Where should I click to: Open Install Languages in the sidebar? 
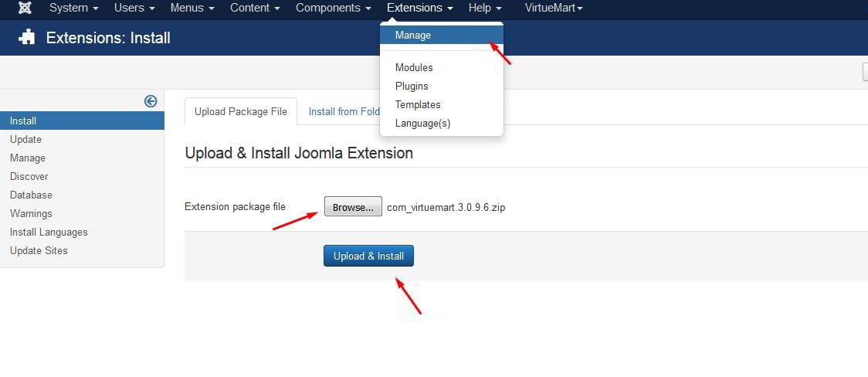coord(49,233)
